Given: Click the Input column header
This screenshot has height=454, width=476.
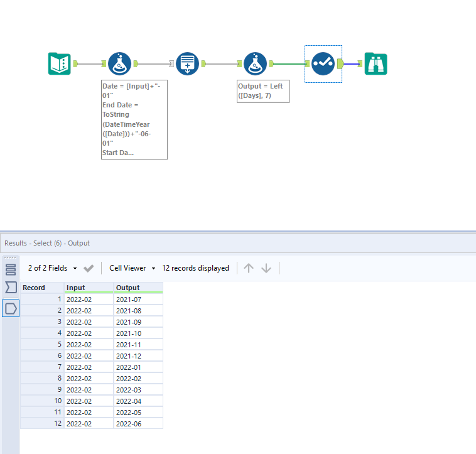Looking at the screenshot, I should pyautogui.click(x=89, y=288).
